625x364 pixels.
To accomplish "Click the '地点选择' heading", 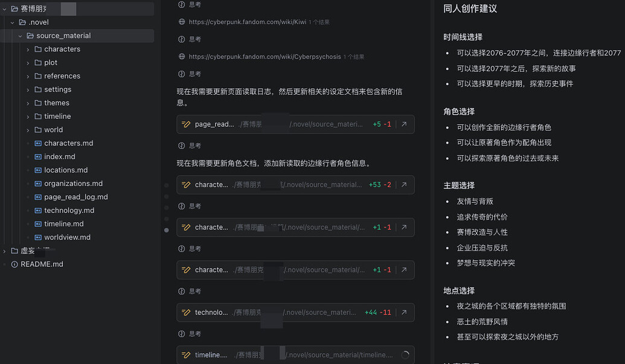I will click(459, 291).
